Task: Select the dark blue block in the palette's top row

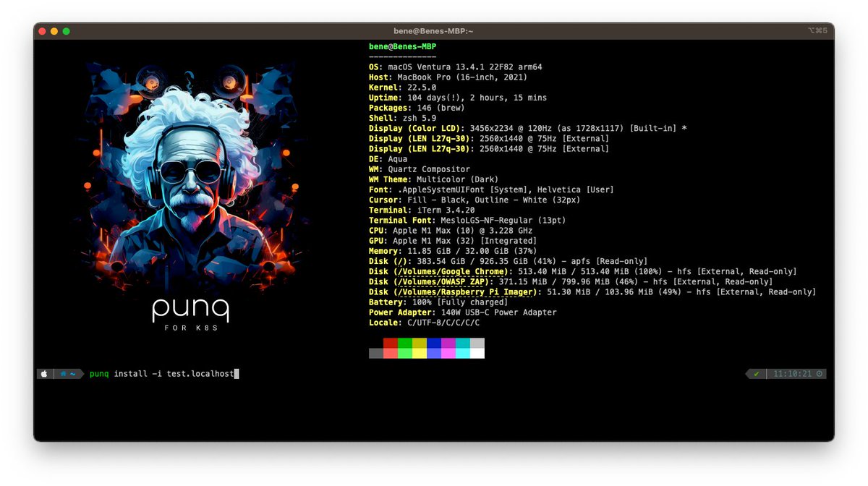Action: click(x=434, y=343)
